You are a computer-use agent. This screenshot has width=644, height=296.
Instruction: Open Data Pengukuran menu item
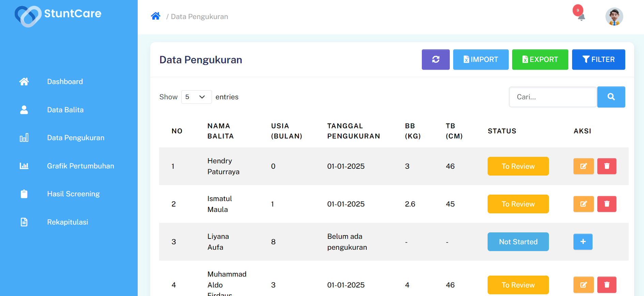coord(76,138)
